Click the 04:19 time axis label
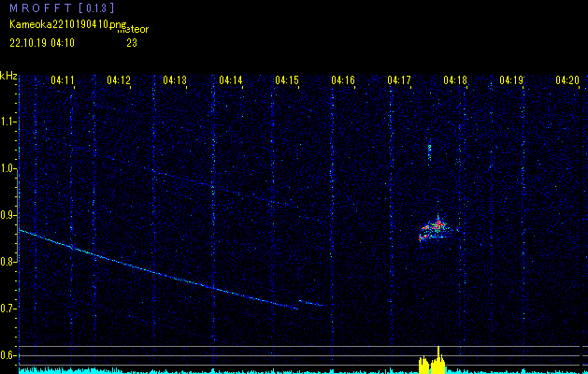The image size is (588, 374). coord(511,80)
